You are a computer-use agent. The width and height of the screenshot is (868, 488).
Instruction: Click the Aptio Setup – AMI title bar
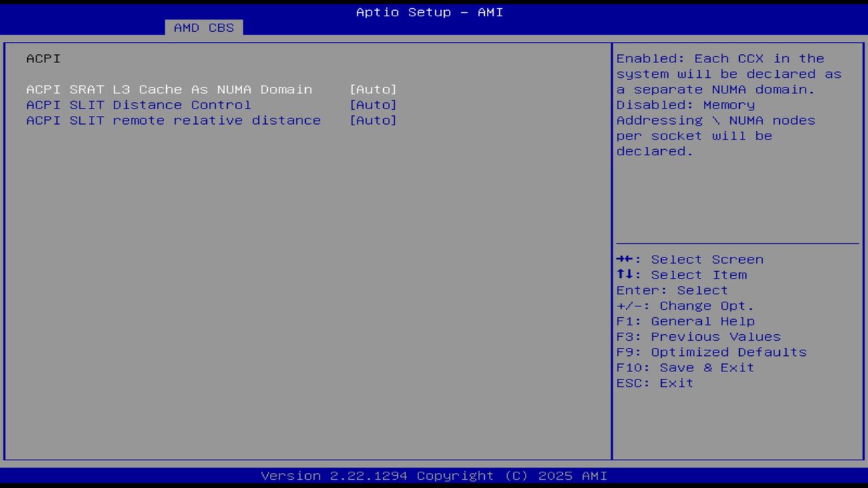click(429, 12)
